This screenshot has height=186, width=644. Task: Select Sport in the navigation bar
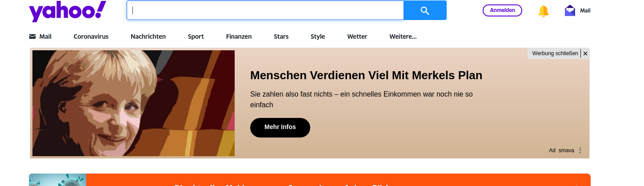point(196,36)
